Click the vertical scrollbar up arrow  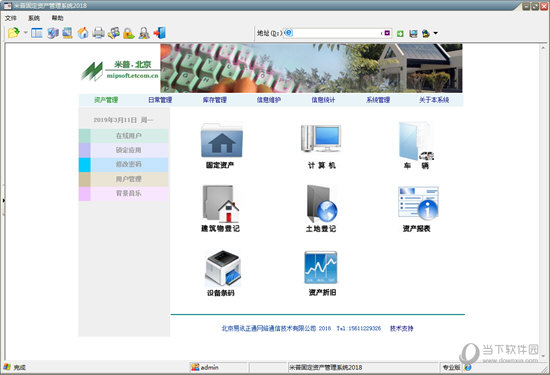point(543,47)
